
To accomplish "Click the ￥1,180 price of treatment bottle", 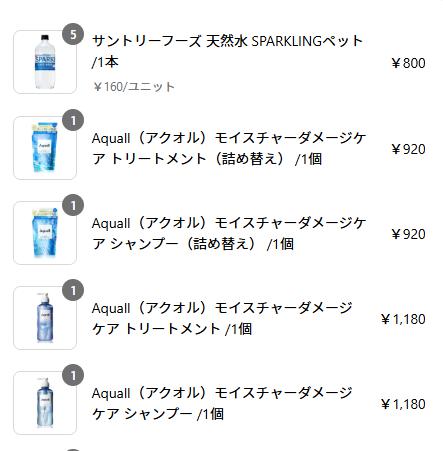I will coord(403,319).
